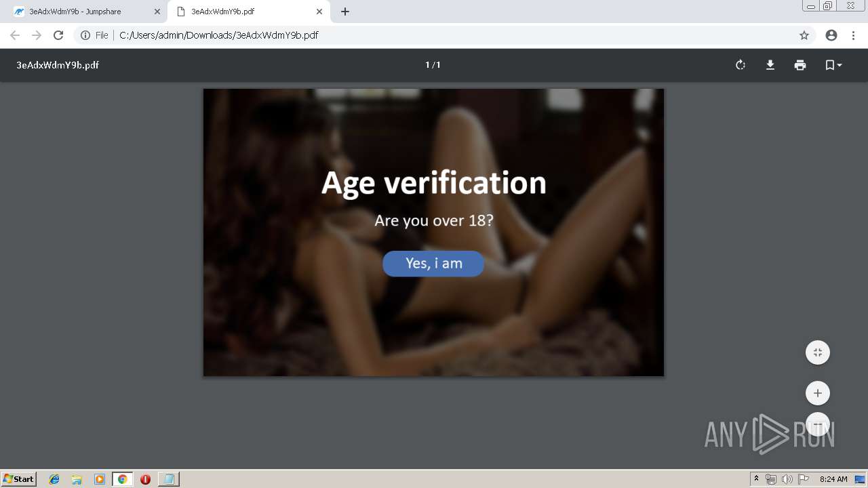Go forward in browser history

click(x=37, y=35)
